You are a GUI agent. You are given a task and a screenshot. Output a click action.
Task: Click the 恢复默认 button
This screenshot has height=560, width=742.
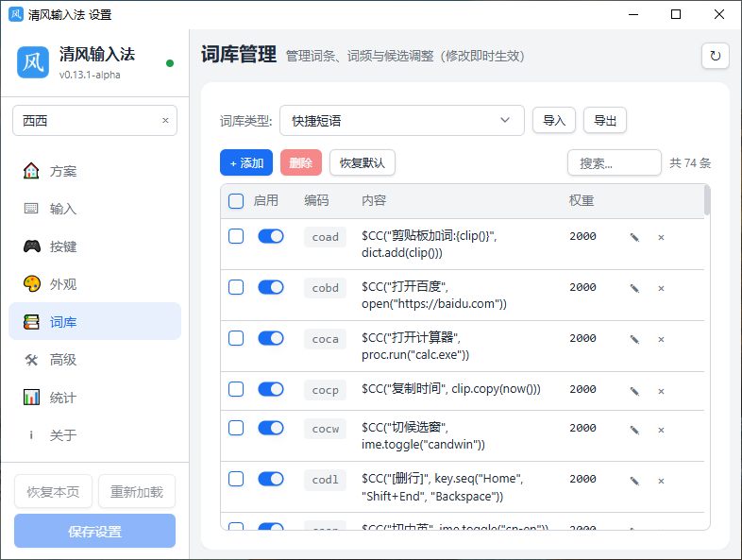click(x=363, y=162)
